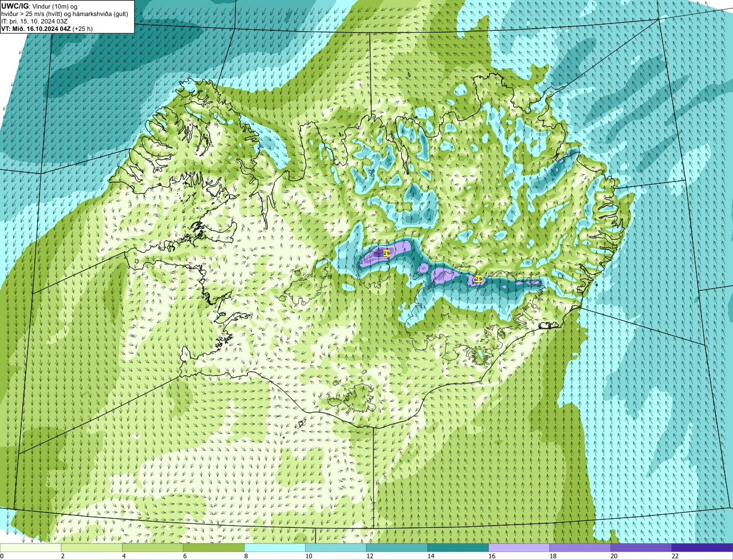The width and height of the screenshot is (733, 560).
Task: Click the 0–2 m/s pale cream legend swatch
Action: pyautogui.click(x=30, y=547)
